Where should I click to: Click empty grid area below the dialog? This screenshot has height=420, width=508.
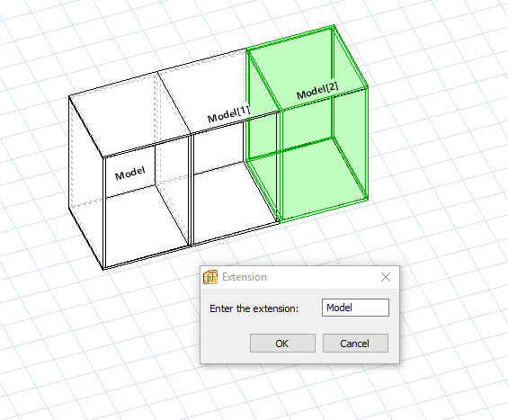point(291,392)
